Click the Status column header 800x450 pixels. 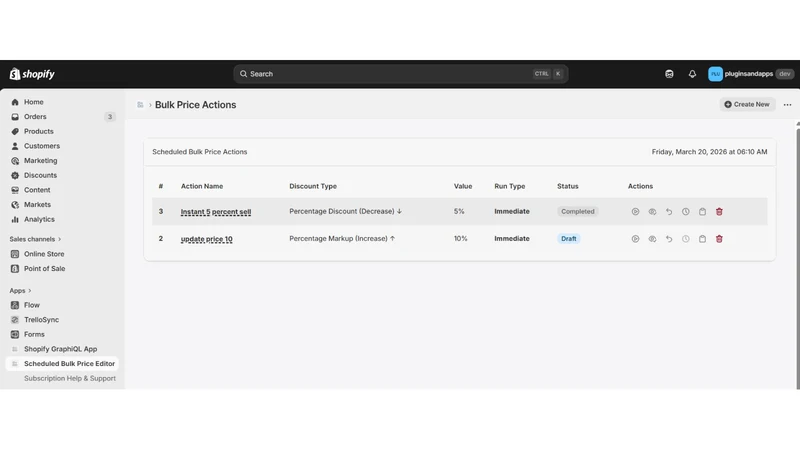[x=568, y=186]
